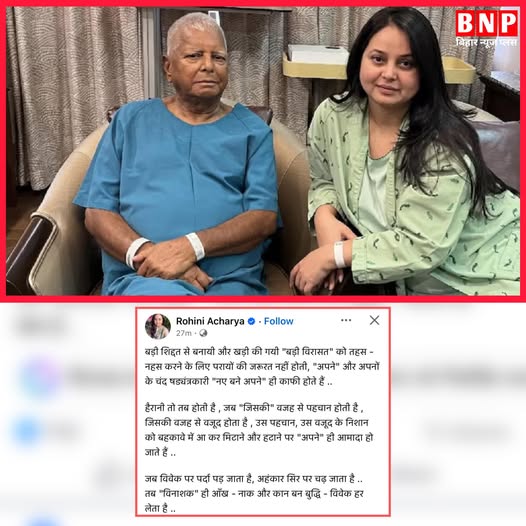526x526 pixels.
Task: Click the Hindi Bihar News Plus caption
Action: point(486,43)
